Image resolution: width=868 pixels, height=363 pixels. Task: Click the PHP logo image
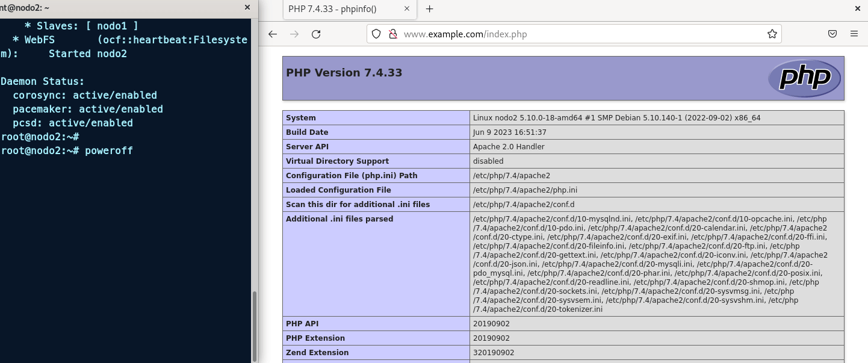(804, 78)
